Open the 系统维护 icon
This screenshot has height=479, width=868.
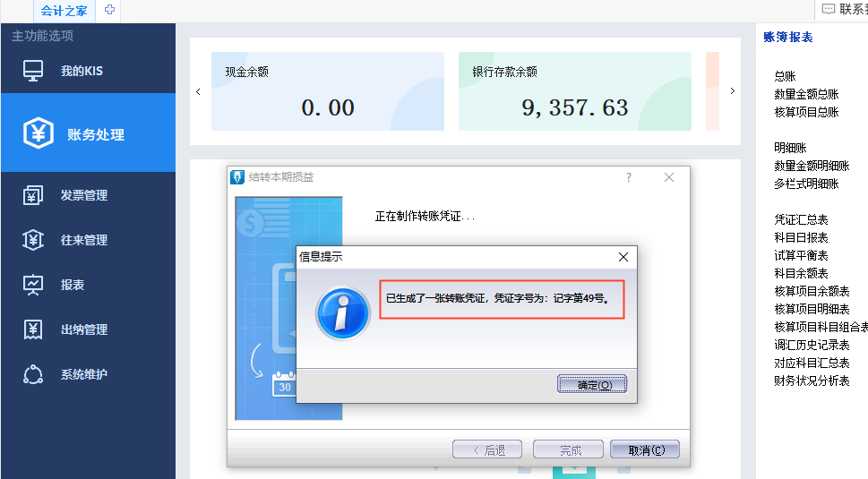(33, 374)
